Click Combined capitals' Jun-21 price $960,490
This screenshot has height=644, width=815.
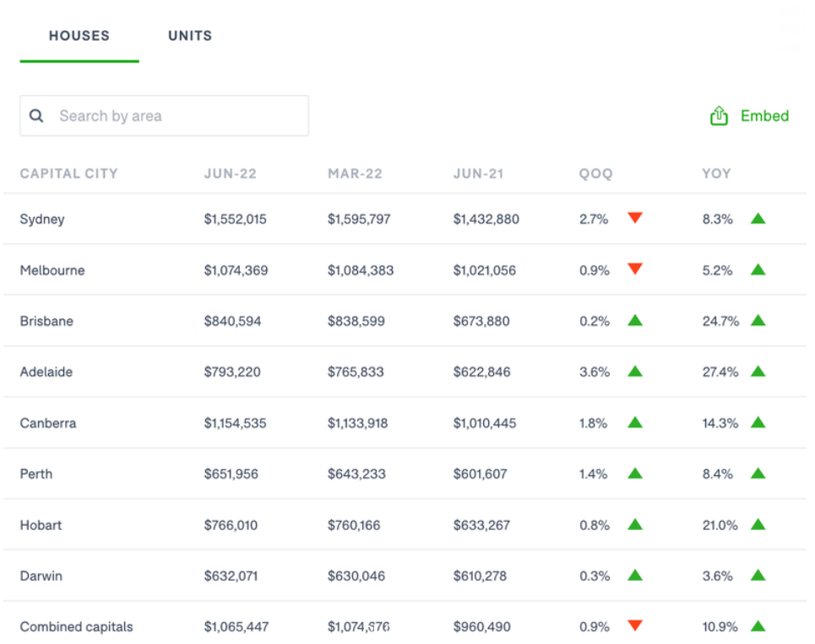[482, 627]
